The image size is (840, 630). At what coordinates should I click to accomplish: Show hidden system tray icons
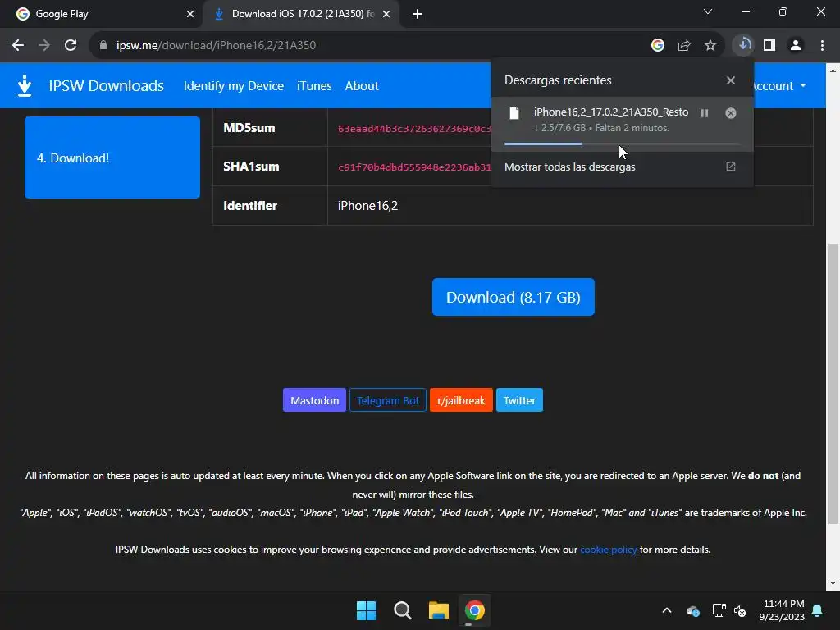[667, 610]
